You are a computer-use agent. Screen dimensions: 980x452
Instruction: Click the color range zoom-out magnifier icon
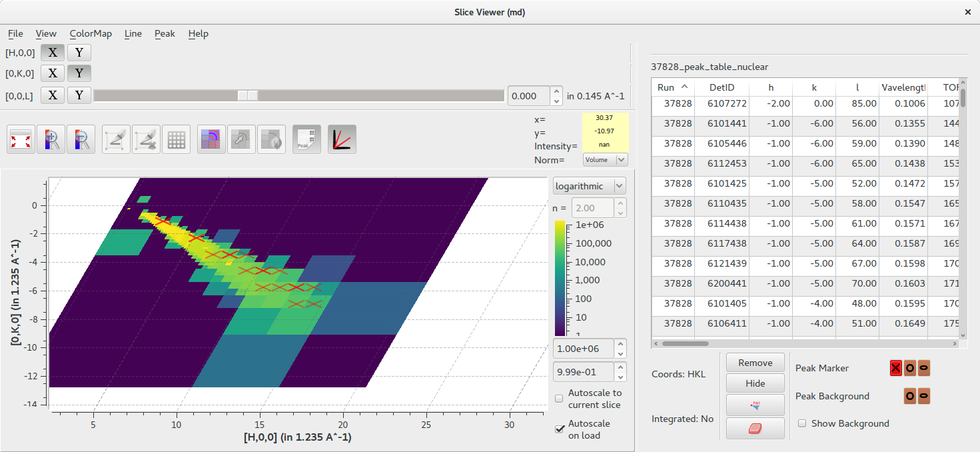(x=80, y=139)
